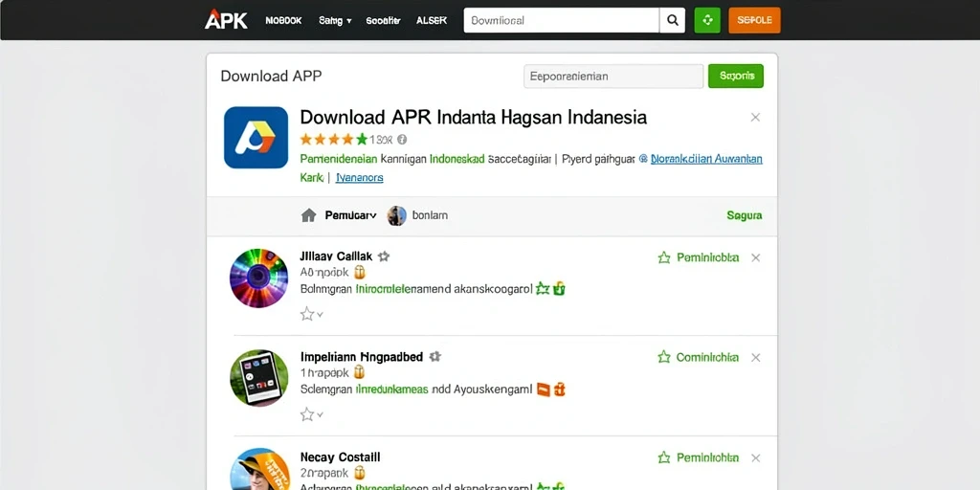Click Peminlrohta for Necay Costalll
Screen dimensions: 980x490
pyautogui.click(x=698, y=458)
